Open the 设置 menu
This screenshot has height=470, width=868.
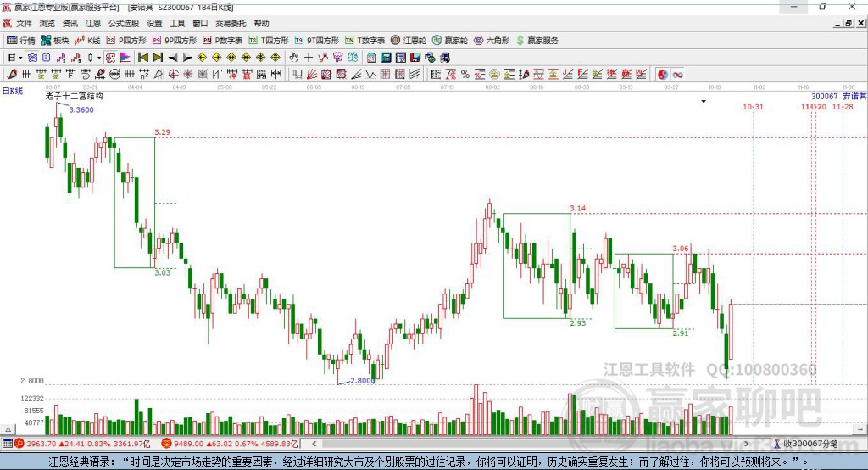[154, 23]
